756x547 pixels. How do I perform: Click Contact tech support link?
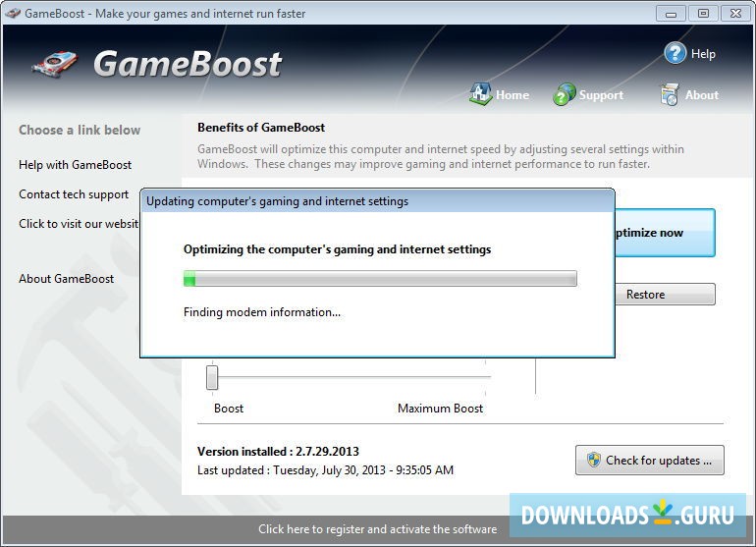[x=74, y=194]
